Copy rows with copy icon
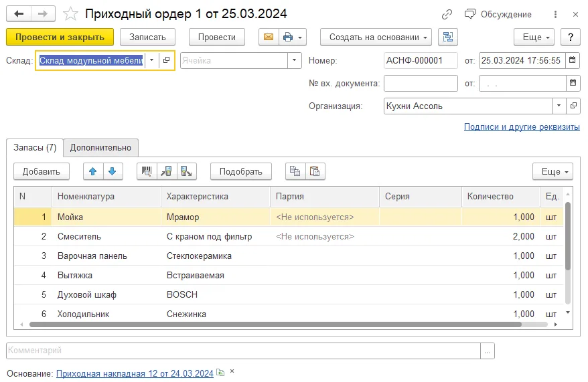The height and width of the screenshot is (382, 588). (295, 171)
